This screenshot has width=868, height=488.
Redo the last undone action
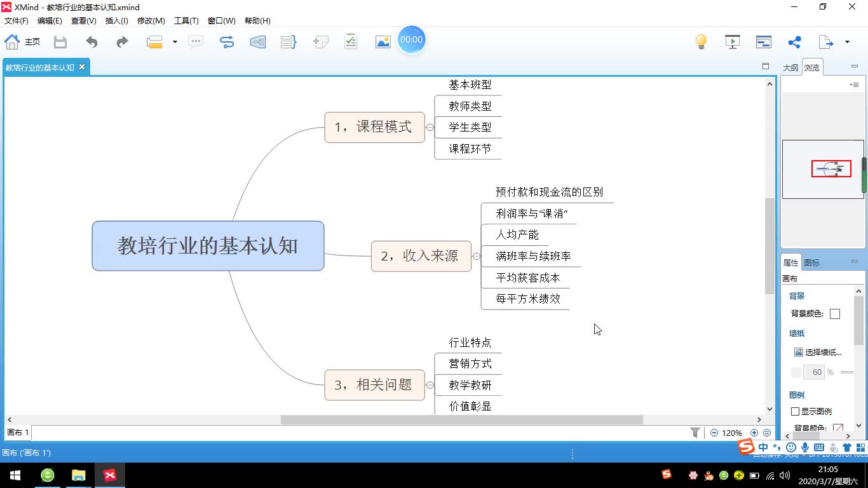click(122, 42)
